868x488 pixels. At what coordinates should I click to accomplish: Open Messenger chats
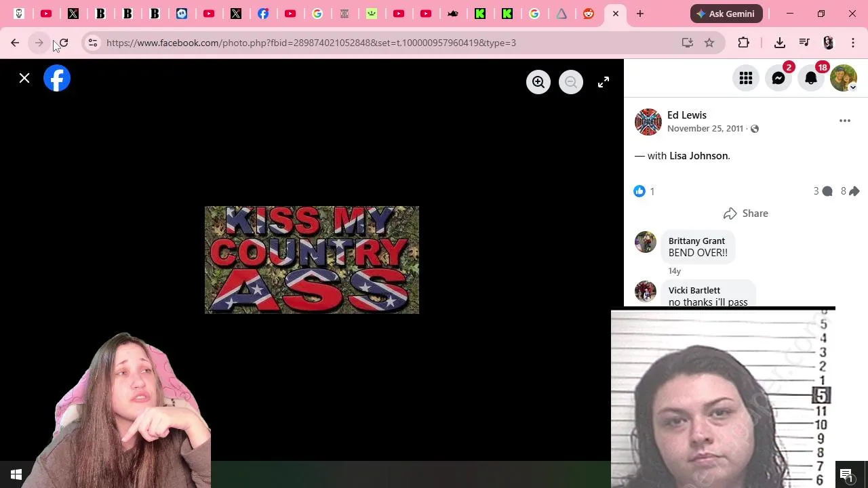coord(778,78)
